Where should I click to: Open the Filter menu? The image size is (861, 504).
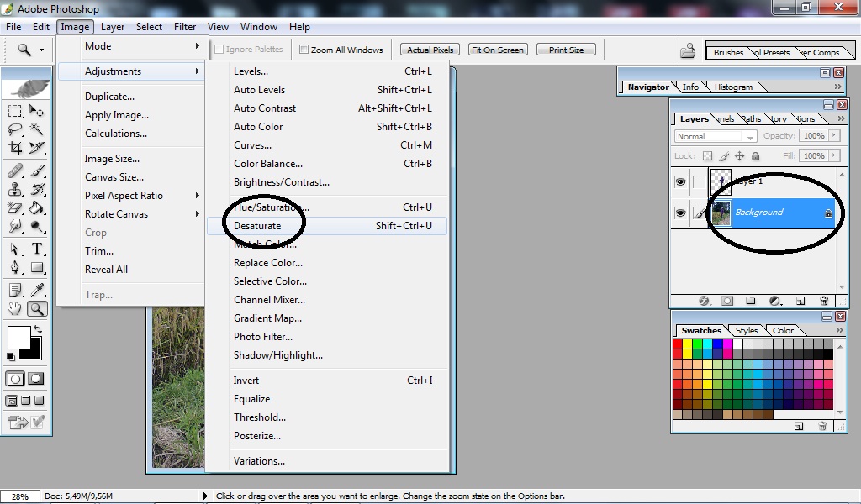pos(185,26)
